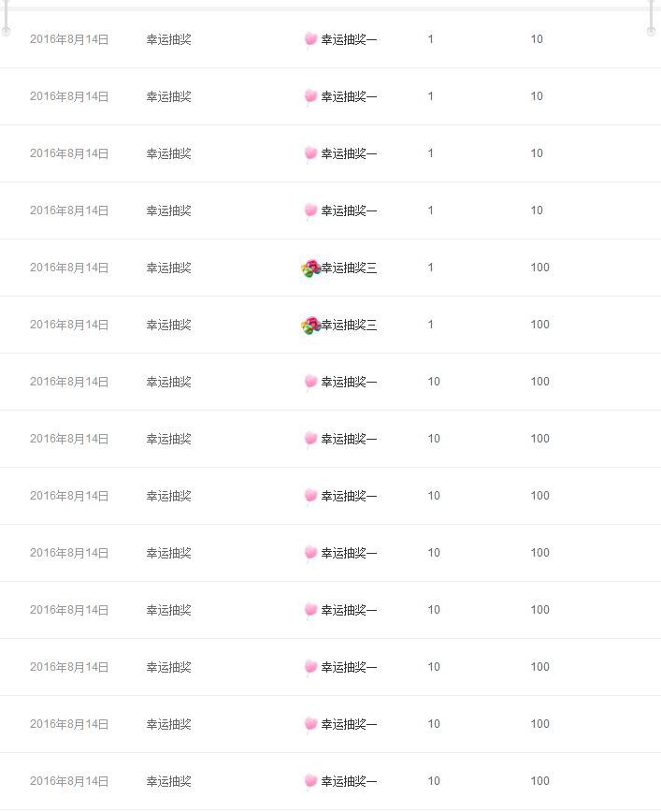
Task: Select the 幸运抽奖三 prize name in the fifth row
Action: click(349, 268)
